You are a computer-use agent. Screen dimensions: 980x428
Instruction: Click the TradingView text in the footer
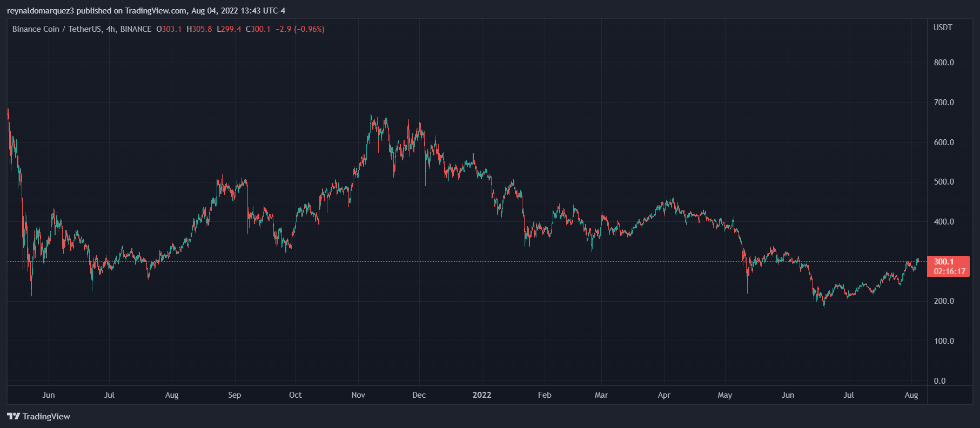46,416
